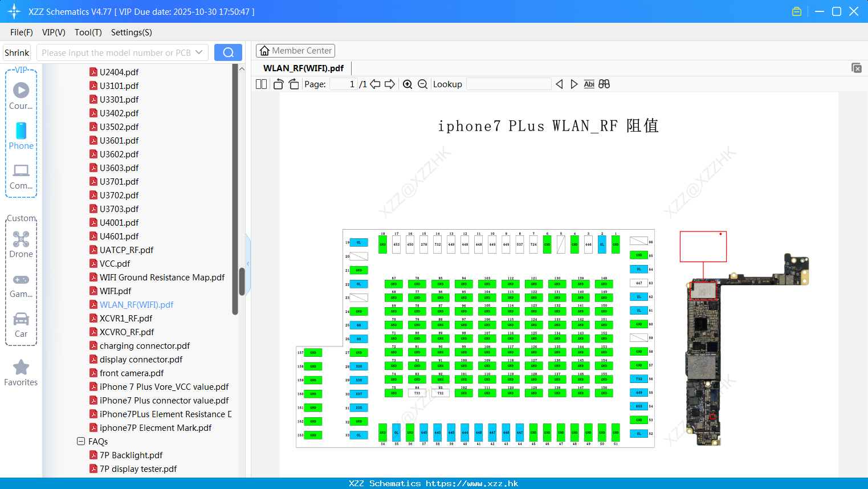Zoom in on the PDF
The width and height of the screenshot is (868, 489).
[x=407, y=84]
